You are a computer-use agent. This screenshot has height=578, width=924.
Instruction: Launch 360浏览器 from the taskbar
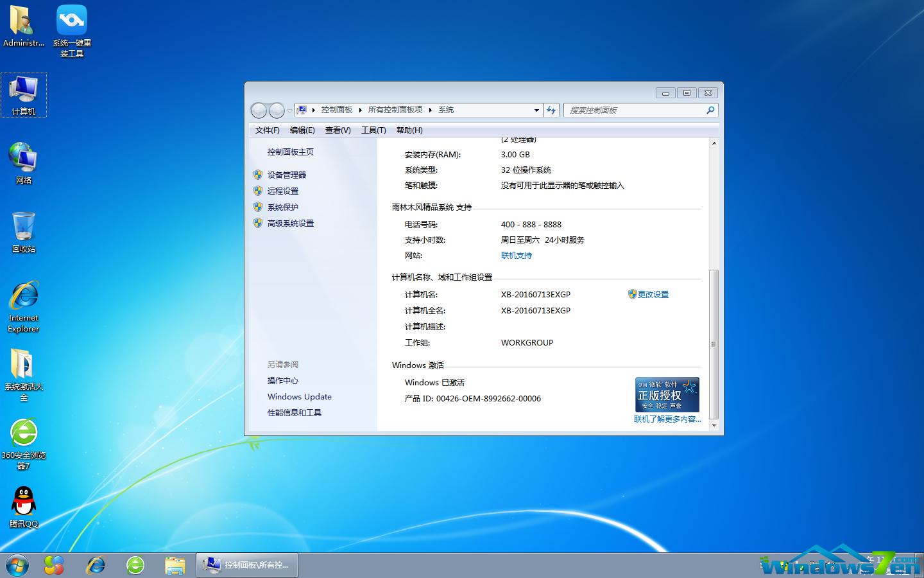coord(135,565)
